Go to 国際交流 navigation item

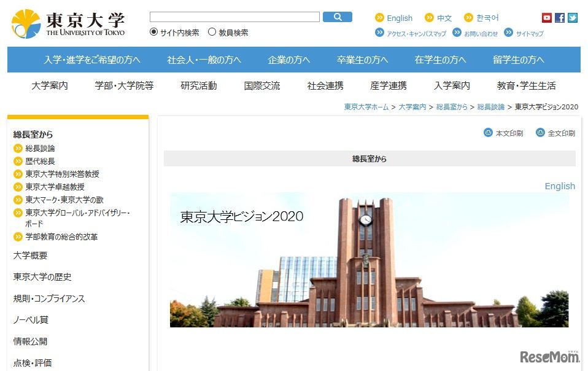pos(262,85)
